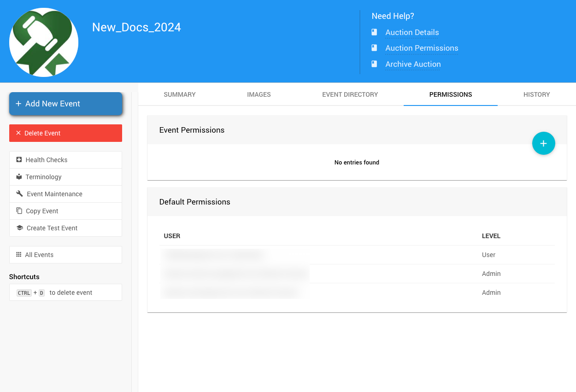Select the History tab
Viewport: 576px width, 392px height.
pos(536,94)
